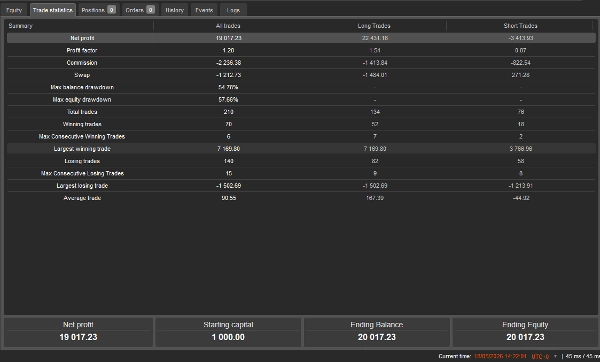Select the Profit factor row label
Viewport: 600px width, 362px height.
[x=82, y=50]
